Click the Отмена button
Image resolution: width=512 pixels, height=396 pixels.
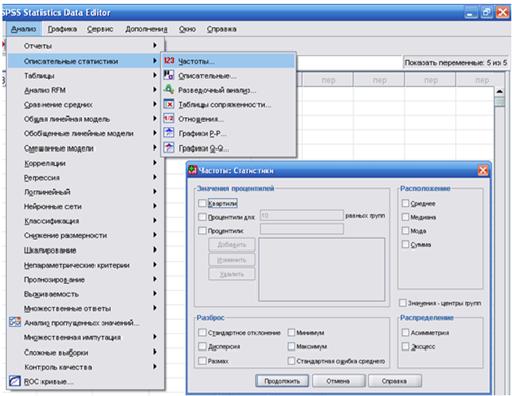tap(338, 381)
